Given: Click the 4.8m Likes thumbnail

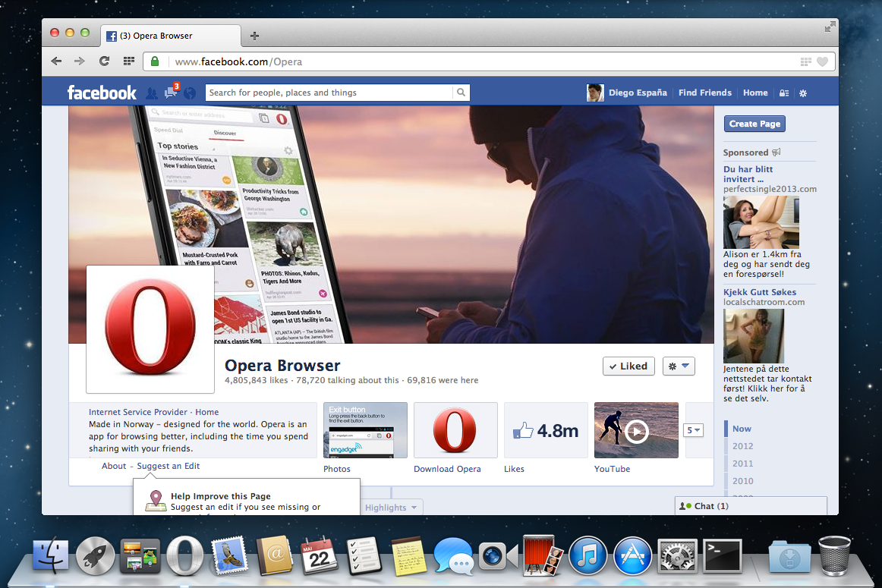Looking at the screenshot, I should point(546,430).
